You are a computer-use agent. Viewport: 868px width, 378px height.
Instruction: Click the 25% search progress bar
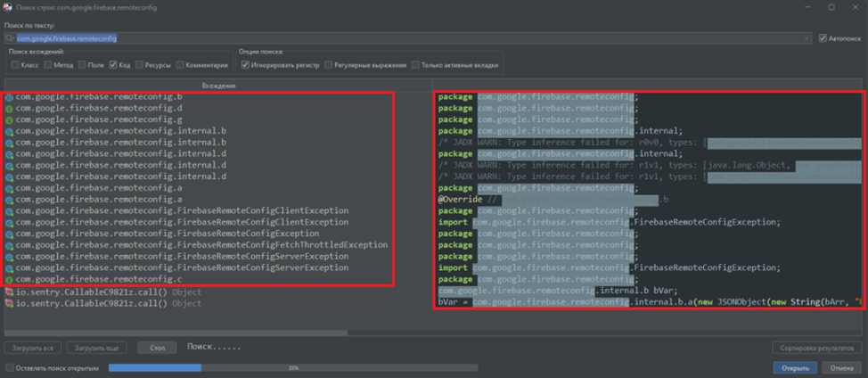[292, 367]
